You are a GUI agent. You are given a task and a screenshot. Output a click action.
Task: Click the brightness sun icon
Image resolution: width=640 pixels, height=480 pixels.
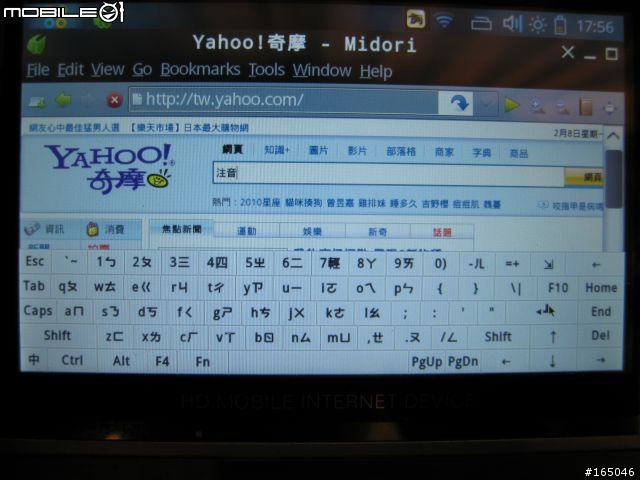tap(538, 25)
